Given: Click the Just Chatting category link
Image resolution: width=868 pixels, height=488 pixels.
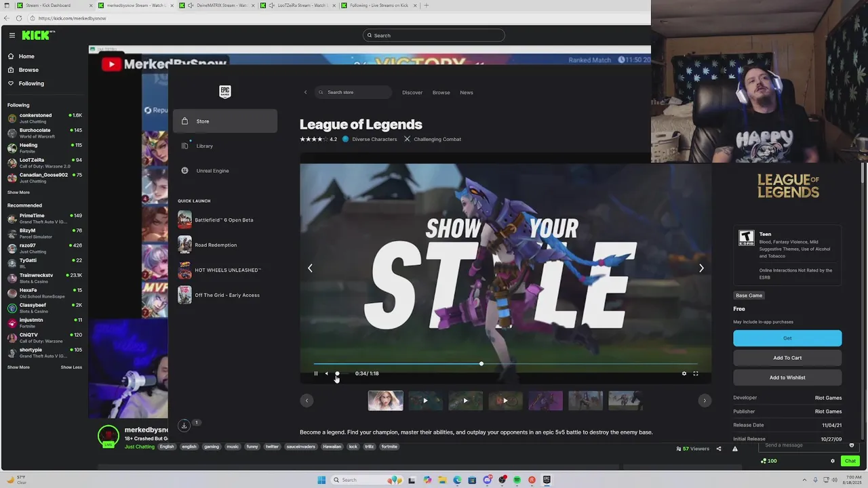Looking at the screenshot, I should point(140,447).
